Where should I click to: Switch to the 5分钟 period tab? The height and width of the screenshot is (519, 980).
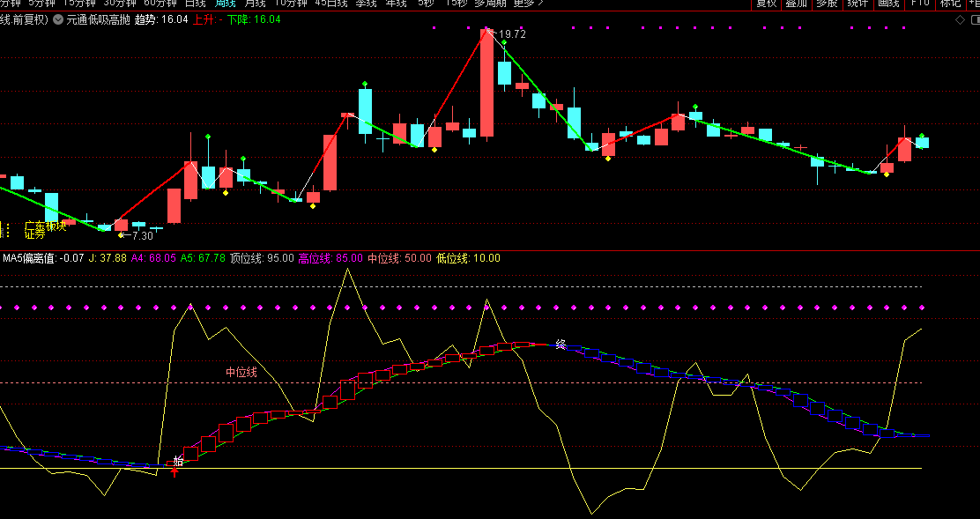tap(42, 4)
